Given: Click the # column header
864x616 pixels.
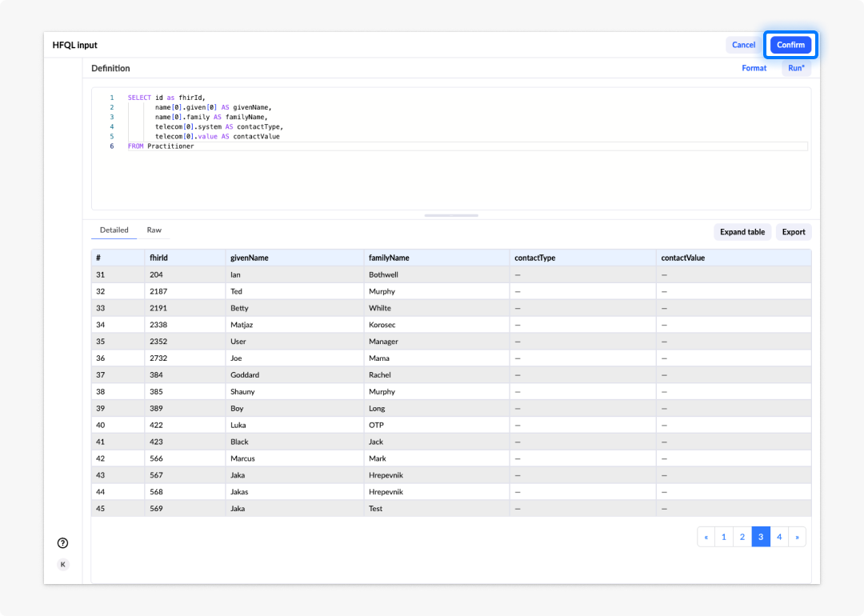Looking at the screenshot, I should (x=118, y=258).
